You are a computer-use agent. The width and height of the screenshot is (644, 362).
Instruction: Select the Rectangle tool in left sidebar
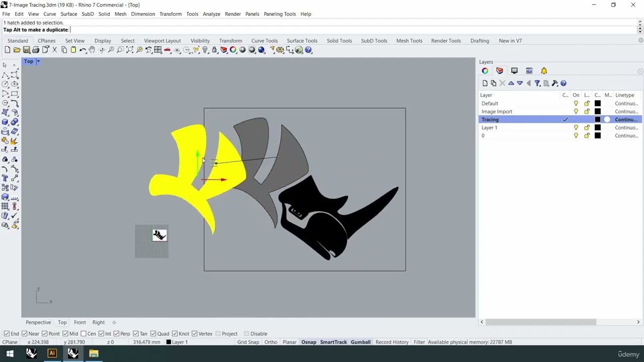tap(14, 94)
